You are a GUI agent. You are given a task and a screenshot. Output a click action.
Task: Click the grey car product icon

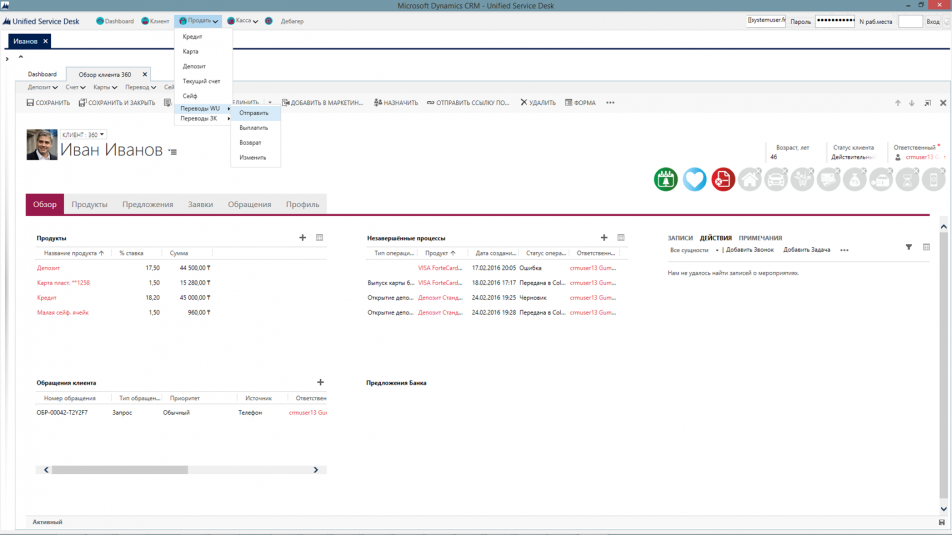pos(776,179)
